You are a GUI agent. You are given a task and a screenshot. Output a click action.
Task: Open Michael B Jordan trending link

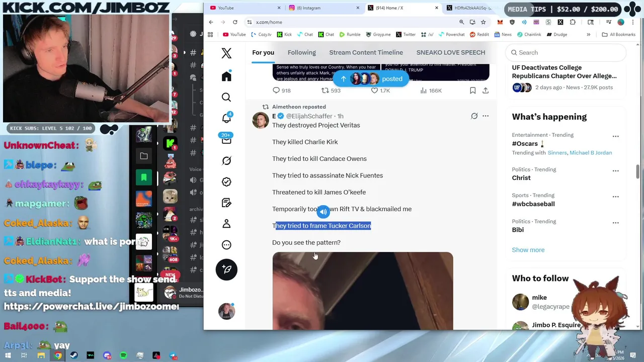[x=591, y=153]
